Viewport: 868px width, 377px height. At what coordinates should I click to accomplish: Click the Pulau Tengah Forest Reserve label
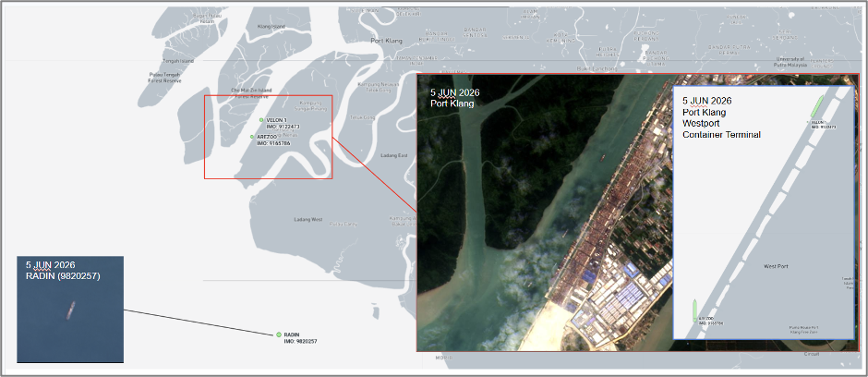pos(164,78)
